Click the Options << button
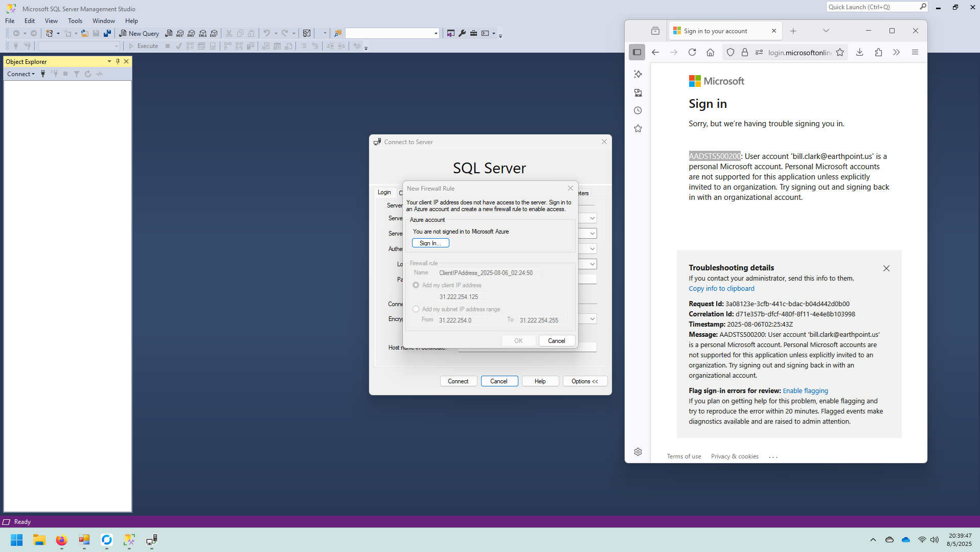Viewport: 980px width, 552px height. [x=585, y=381]
